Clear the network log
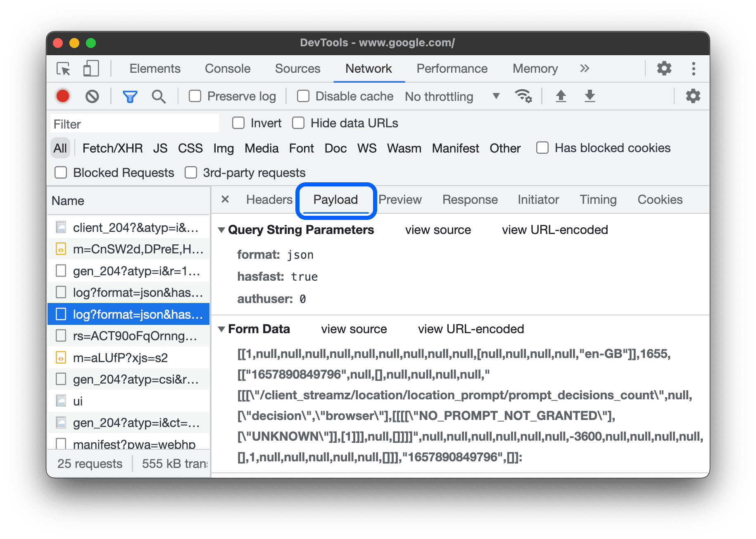 [93, 96]
